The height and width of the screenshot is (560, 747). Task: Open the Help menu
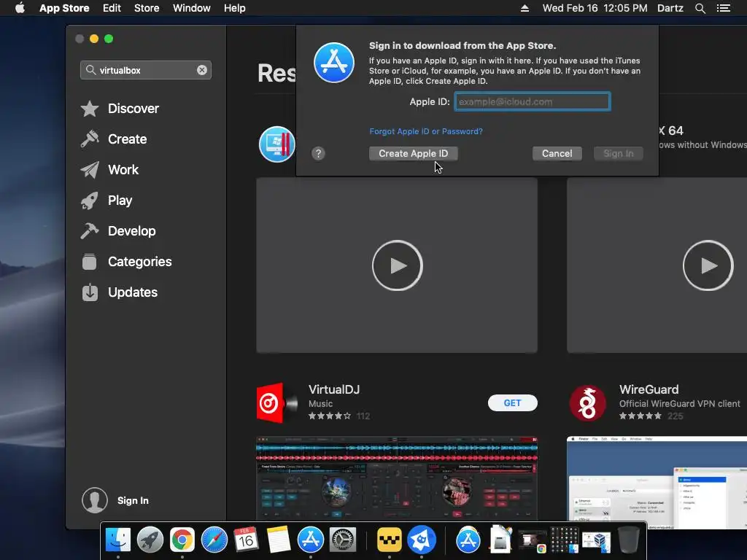pyautogui.click(x=235, y=8)
